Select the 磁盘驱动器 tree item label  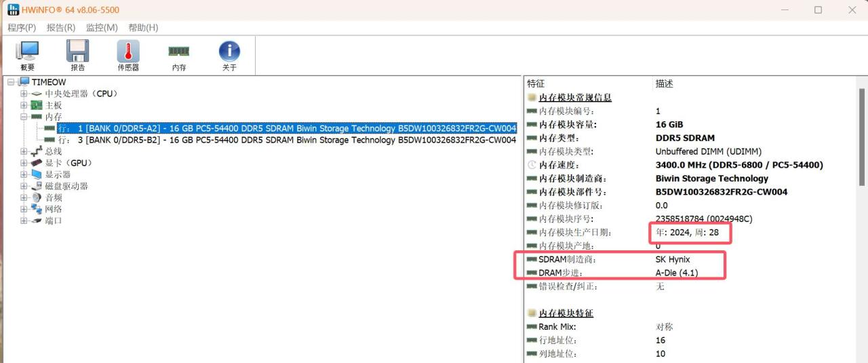(x=66, y=186)
